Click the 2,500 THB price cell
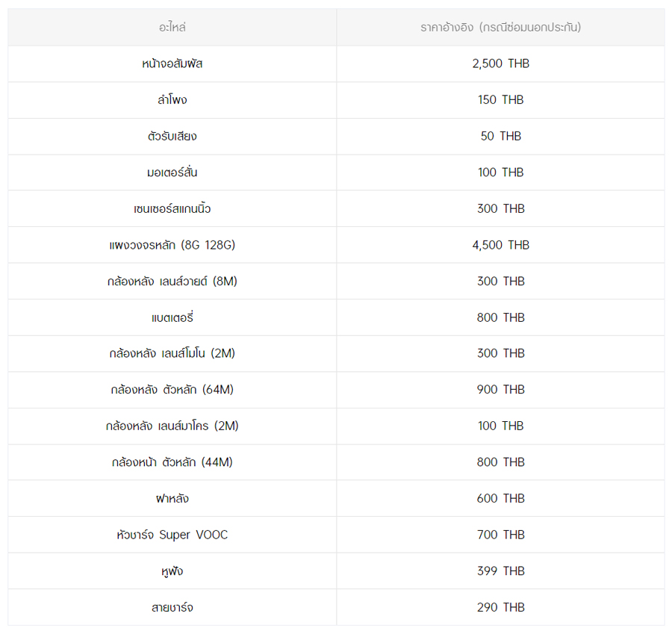Screen dimensions: 672x634 click(x=500, y=63)
